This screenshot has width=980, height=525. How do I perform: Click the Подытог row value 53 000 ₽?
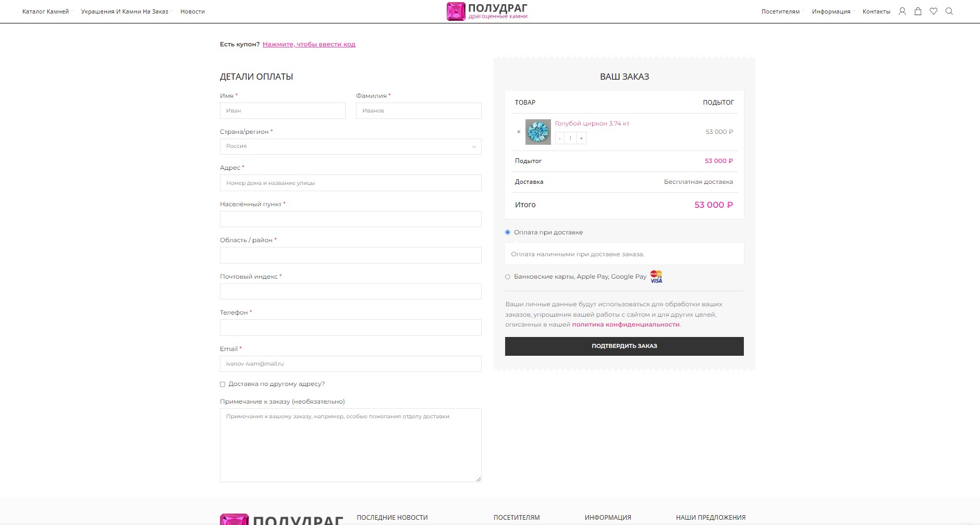click(x=719, y=161)
